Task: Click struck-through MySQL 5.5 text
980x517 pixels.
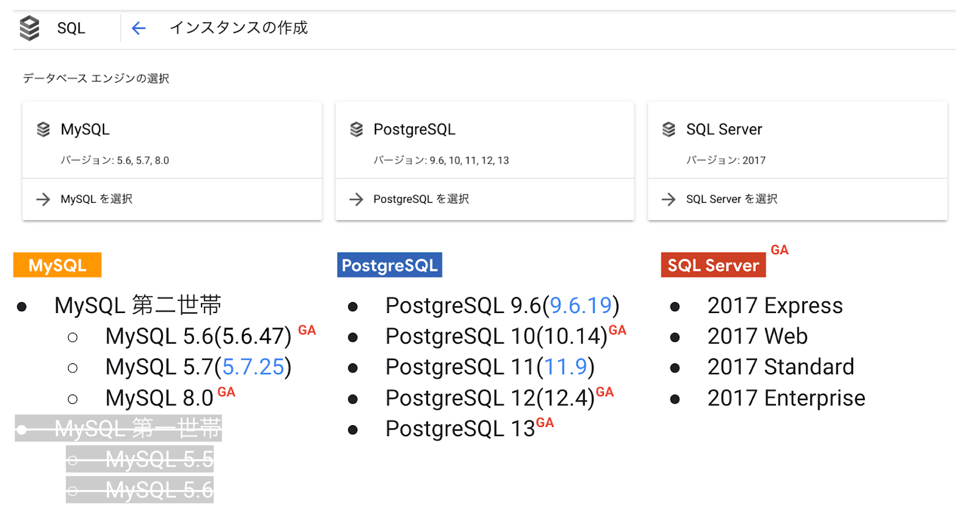Action: tap(159, 459)
